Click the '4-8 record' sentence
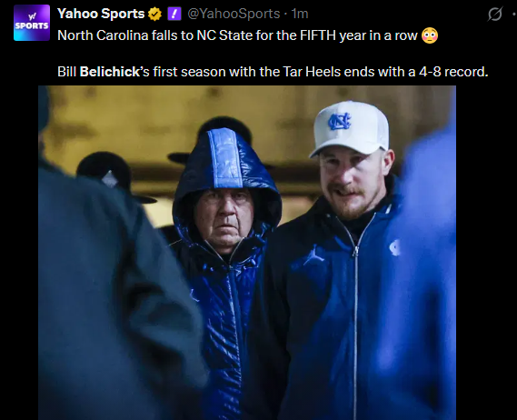This screenshot has width=517, height=420. point(273,72)
